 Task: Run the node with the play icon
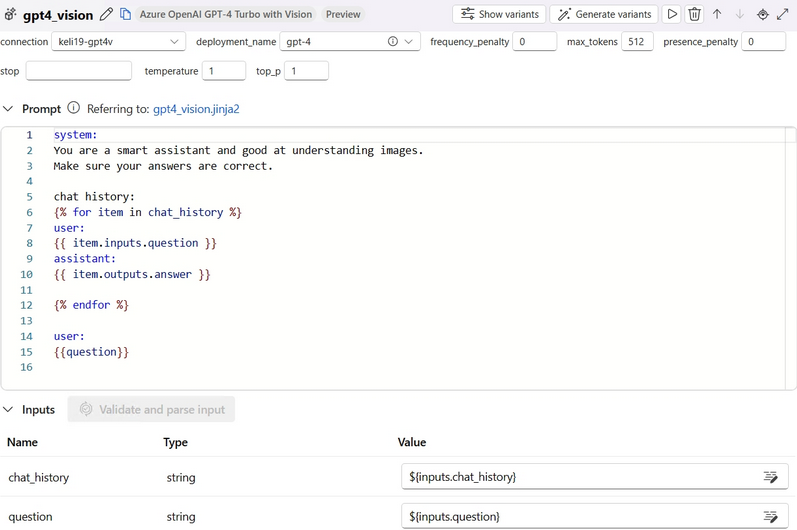click(672, 14)
